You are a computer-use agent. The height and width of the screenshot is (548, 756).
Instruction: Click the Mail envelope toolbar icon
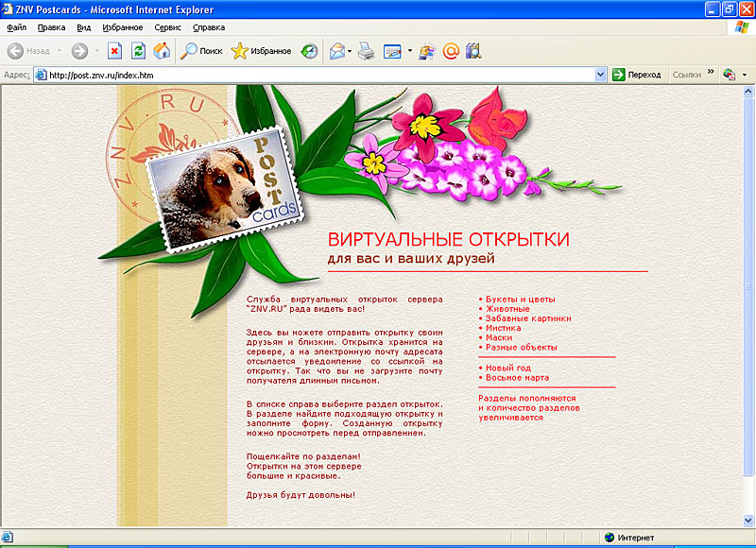point(336,51)
